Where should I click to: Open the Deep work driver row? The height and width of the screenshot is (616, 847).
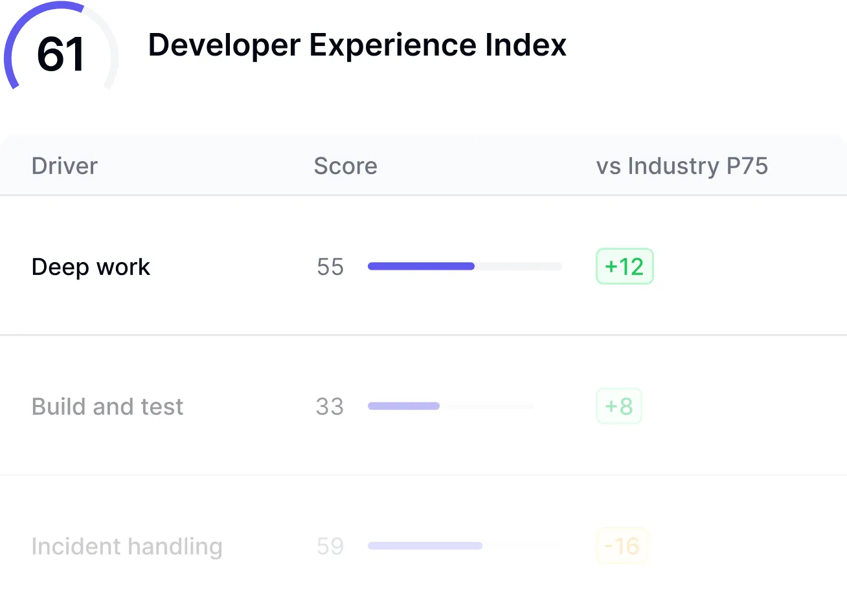(91, 267)
